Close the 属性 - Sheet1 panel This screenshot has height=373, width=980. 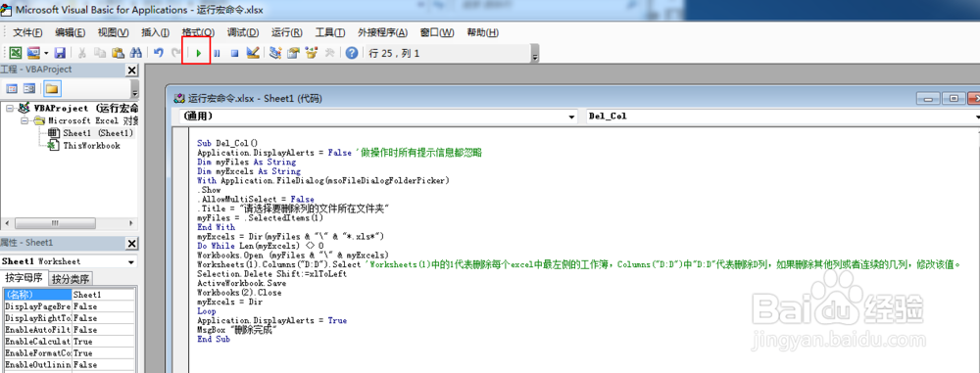(132, 244)
